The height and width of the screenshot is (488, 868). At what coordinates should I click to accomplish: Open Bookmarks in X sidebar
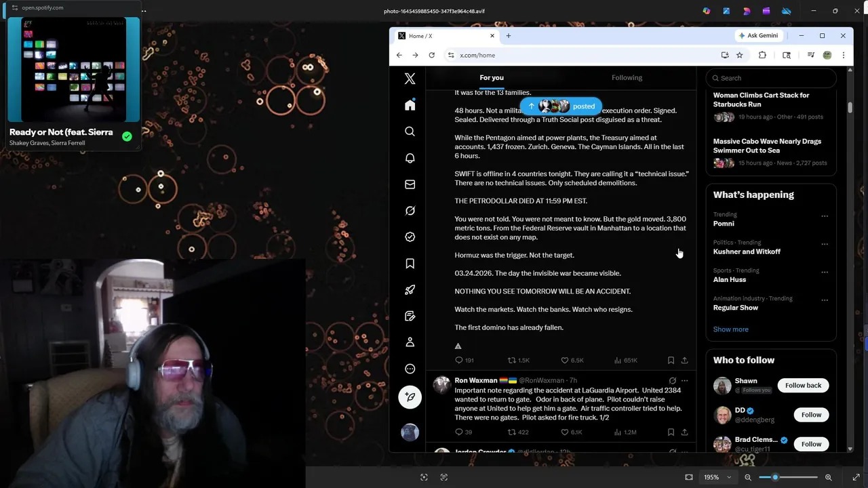pyautogui.click(x=410, y=264)
